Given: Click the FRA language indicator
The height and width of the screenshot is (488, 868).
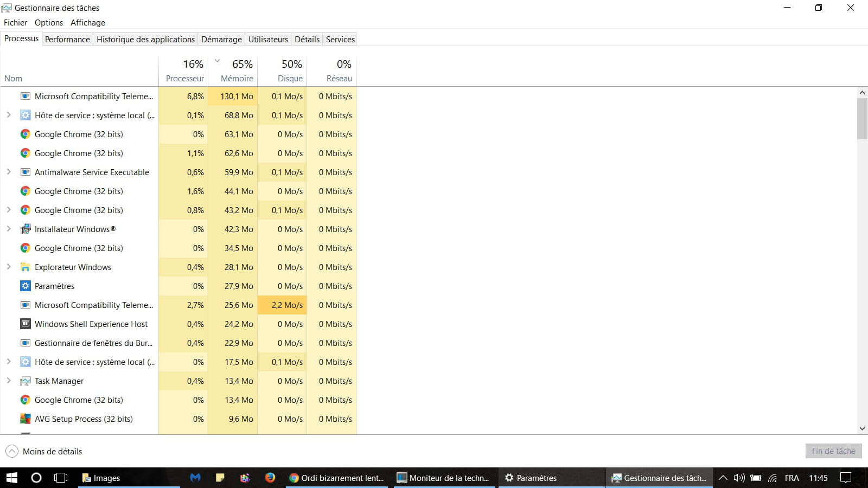Looking at the screenshot, I should [792, 478].
